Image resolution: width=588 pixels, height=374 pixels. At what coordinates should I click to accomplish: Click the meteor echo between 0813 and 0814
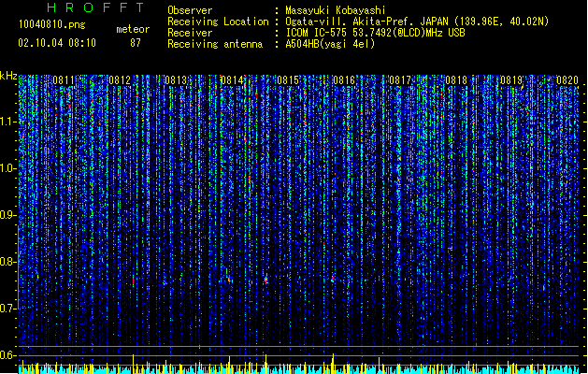point(230,279)
